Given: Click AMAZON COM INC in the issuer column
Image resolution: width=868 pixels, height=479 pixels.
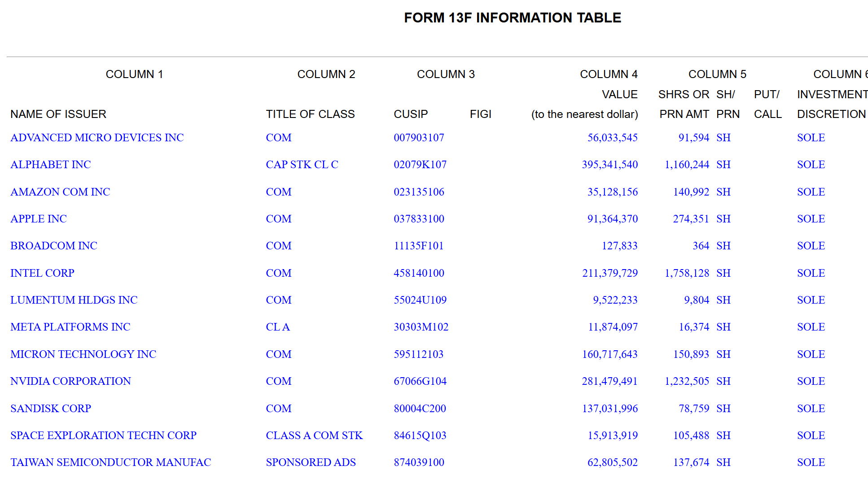Looking at the screenshot, I should tap(60, 192).
